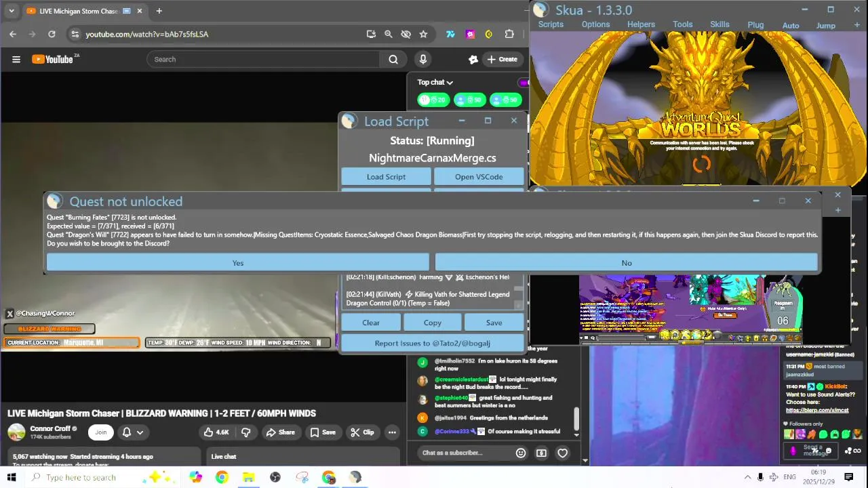Click the YouTube search field
Viewport: 868px width, 488px height.
pos(263,59)
